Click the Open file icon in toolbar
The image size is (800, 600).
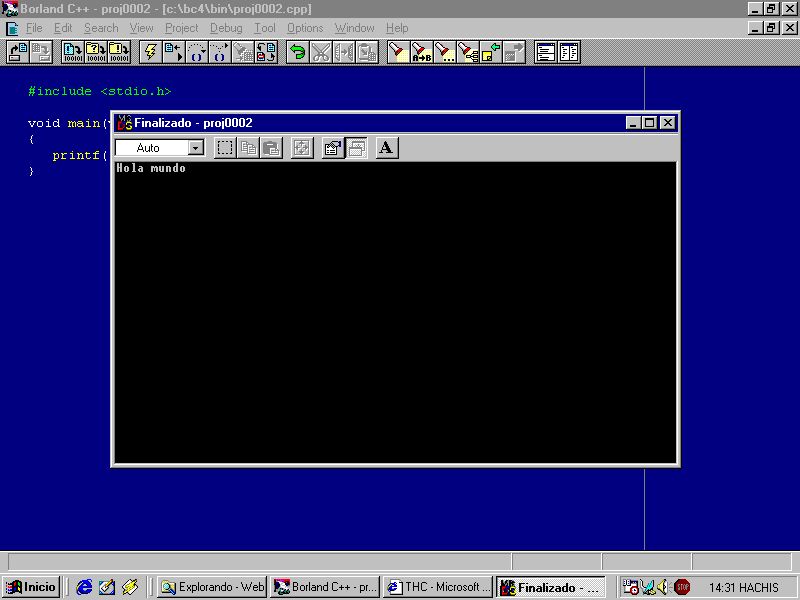(x=18, y=52)
